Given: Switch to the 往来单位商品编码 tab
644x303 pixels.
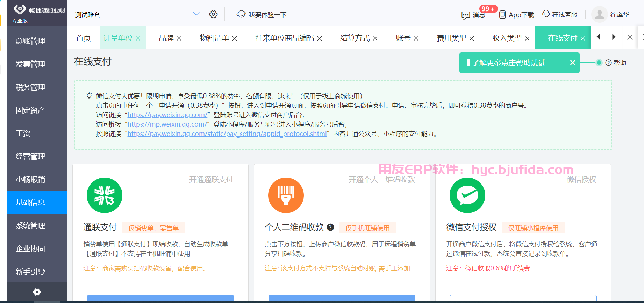Looking at the screenshot, I should point(285,38).
